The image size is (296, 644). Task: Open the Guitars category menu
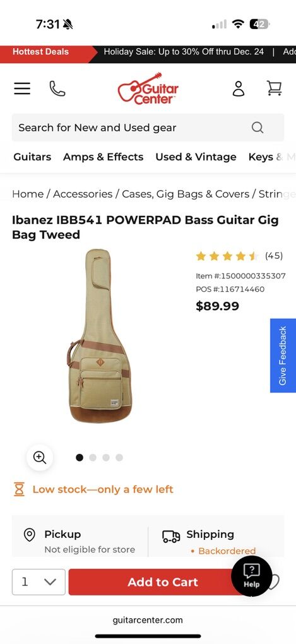pyautogui.click(x=32, y=157)
